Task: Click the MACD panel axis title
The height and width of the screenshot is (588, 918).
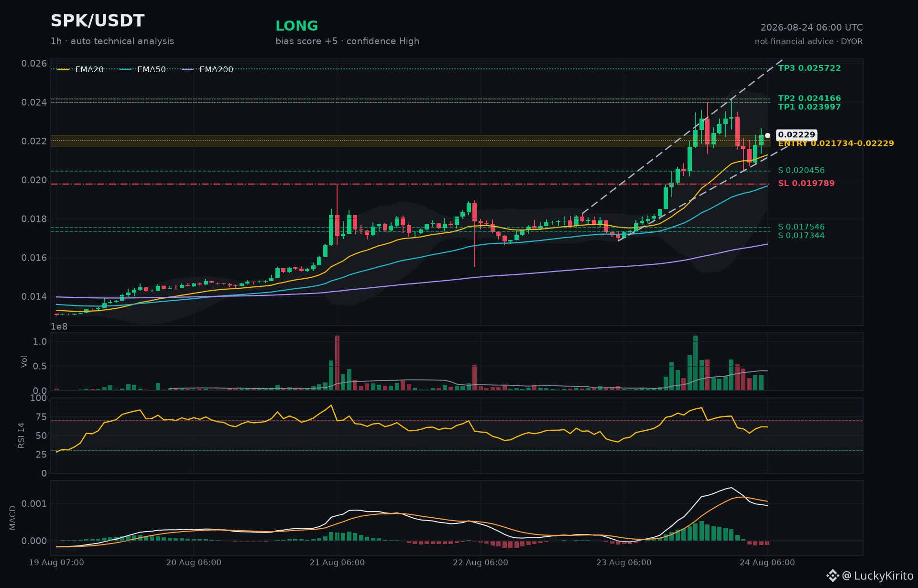Action: (x=13, y=518)
